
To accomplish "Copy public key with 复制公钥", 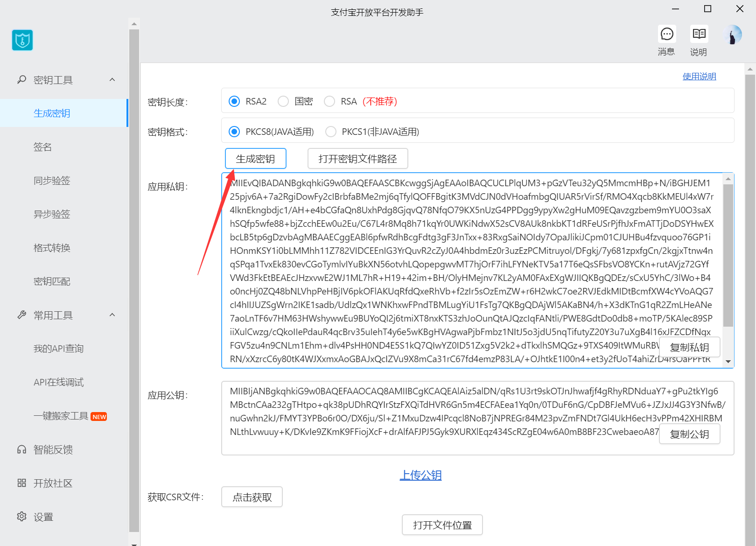I will 689,434.
